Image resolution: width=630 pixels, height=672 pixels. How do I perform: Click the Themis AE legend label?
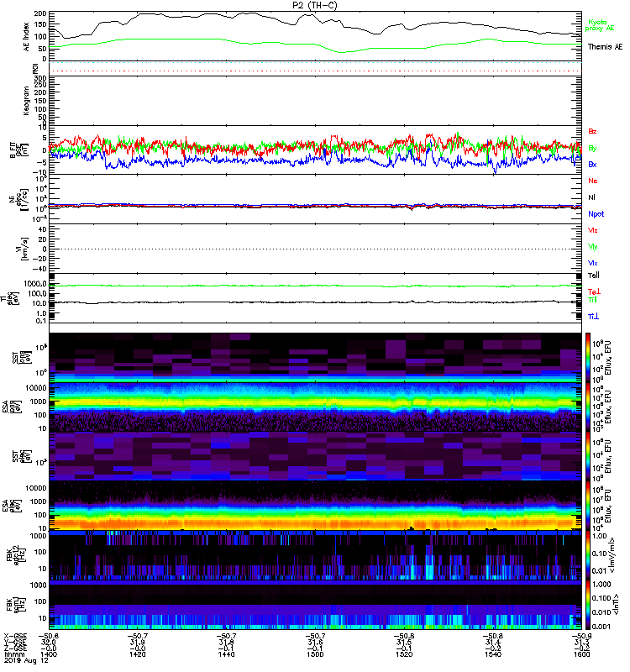coord(605,47)
